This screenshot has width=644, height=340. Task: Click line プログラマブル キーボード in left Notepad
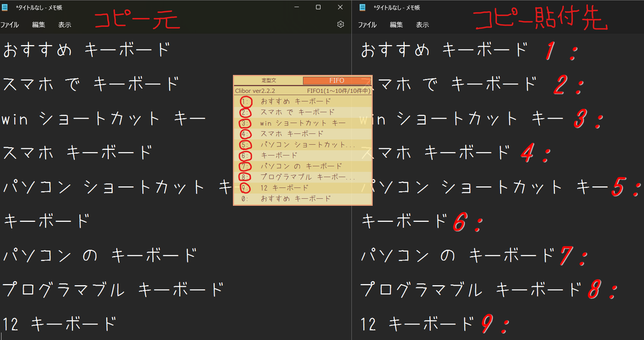(113, 289)
